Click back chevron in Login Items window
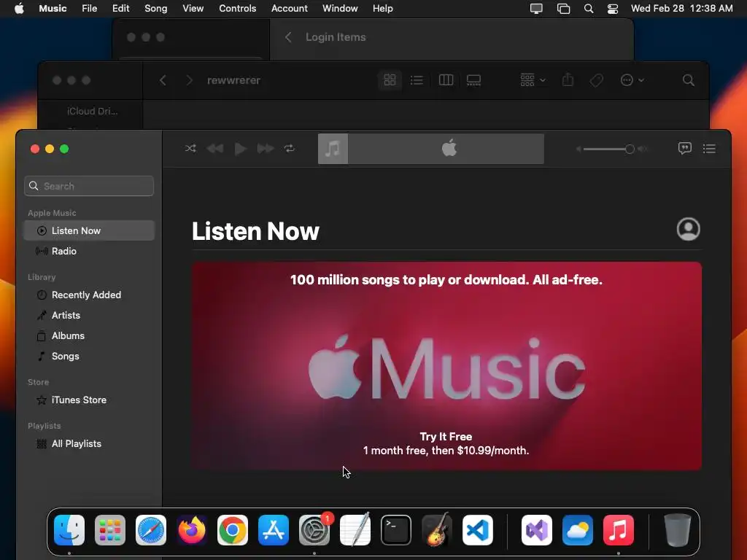747x560 pixels. [x=287, y=37]
